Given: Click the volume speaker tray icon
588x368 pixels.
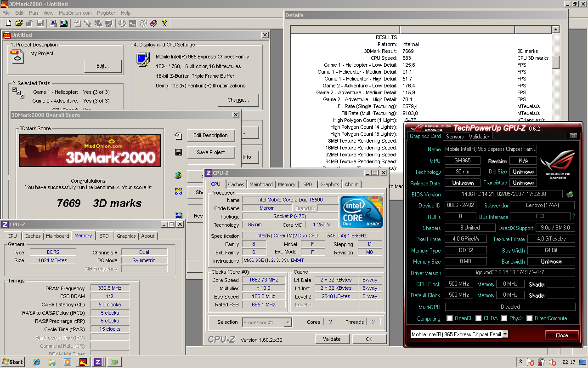Looking at the screenshot, I should click(x=552, y=362).
